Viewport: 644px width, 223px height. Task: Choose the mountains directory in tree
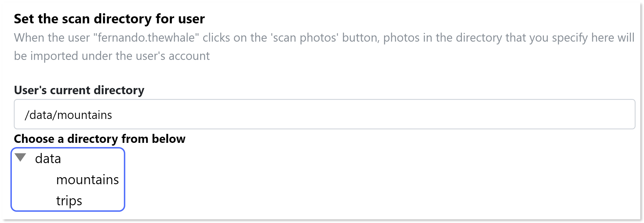(x=87, y=180)
